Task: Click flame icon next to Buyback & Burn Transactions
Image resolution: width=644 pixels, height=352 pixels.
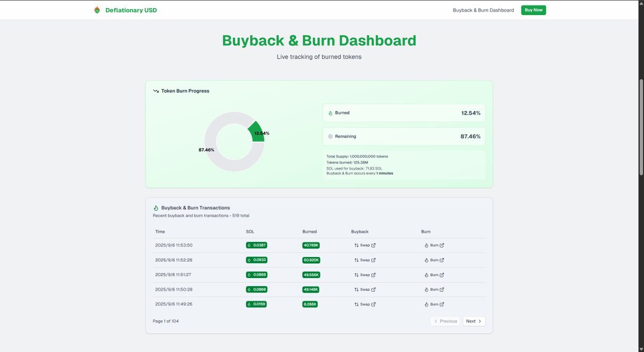Action: [156, 208]
